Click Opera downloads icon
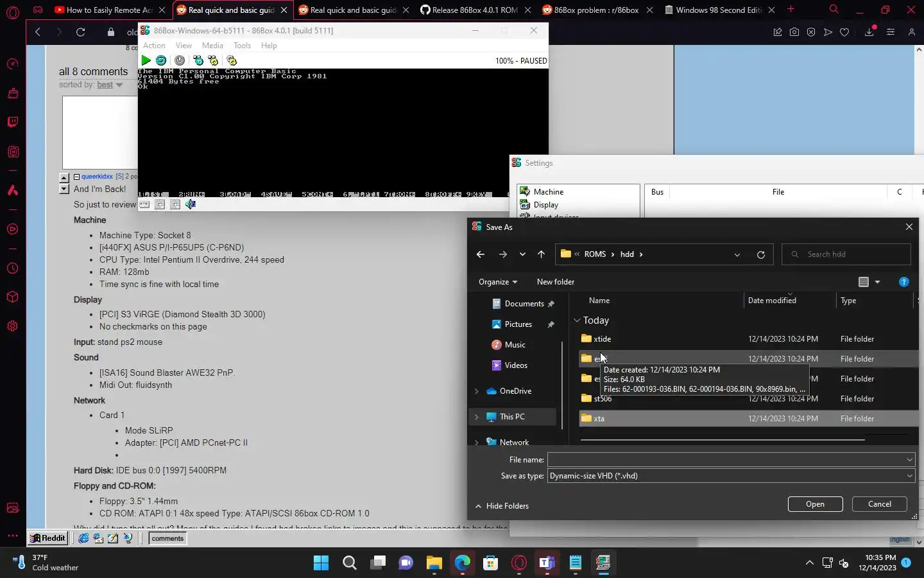Viewport: 924px width, 578px height. coord(869,32)
